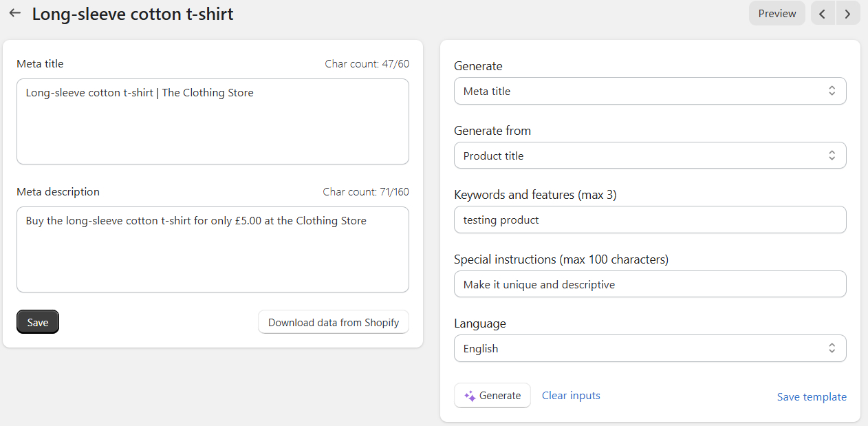Go to previous product with left chevron
The image size is (868, 426).
pos(823,14)
